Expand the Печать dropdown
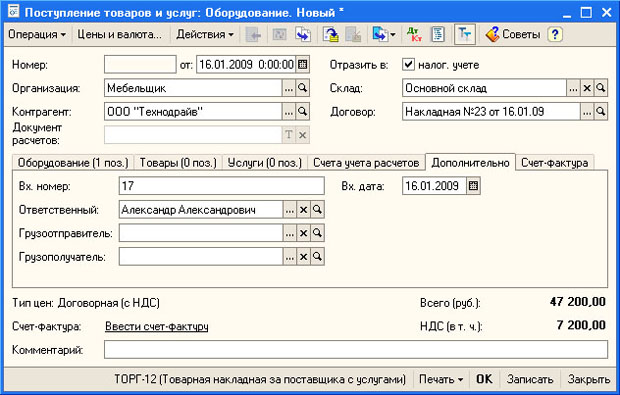Image resolution: width=620 pixels, height=395 pixels. (x=441, y=379)
